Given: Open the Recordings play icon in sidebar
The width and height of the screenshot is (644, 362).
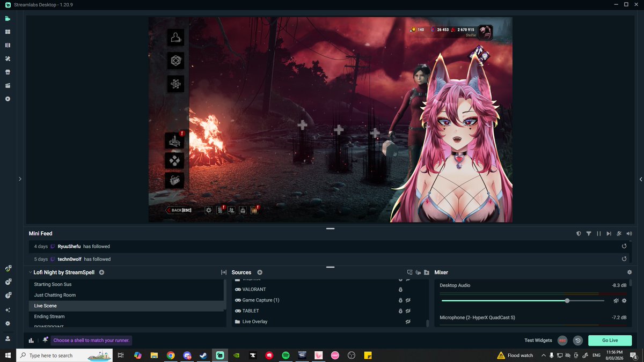Looking at the screenshot, I should tap(8, 99).
